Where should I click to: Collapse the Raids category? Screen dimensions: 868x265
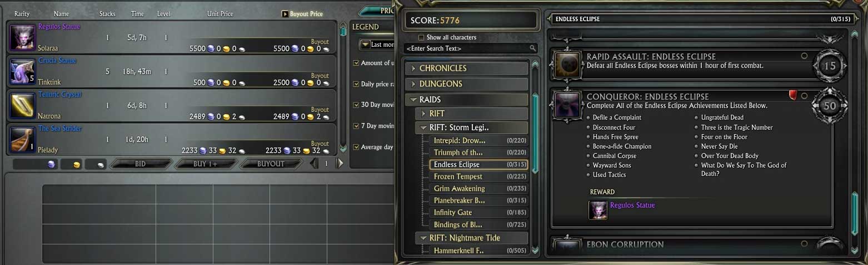pos(467,100)
